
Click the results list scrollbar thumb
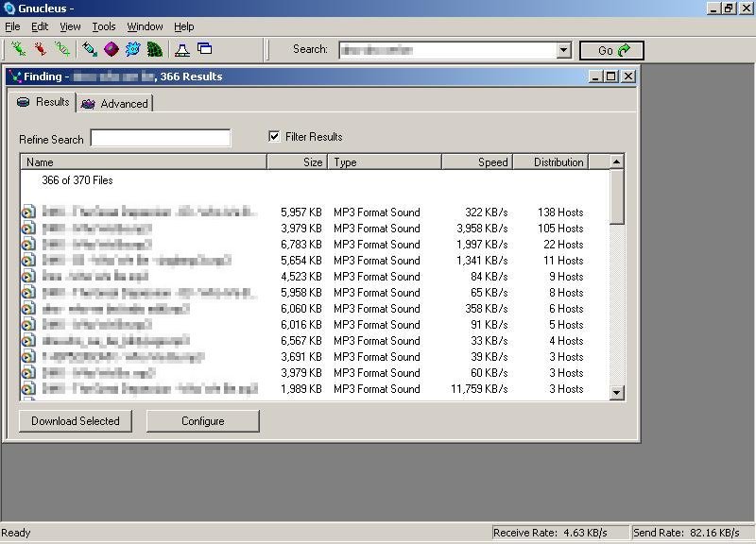[x=617, y=196]
